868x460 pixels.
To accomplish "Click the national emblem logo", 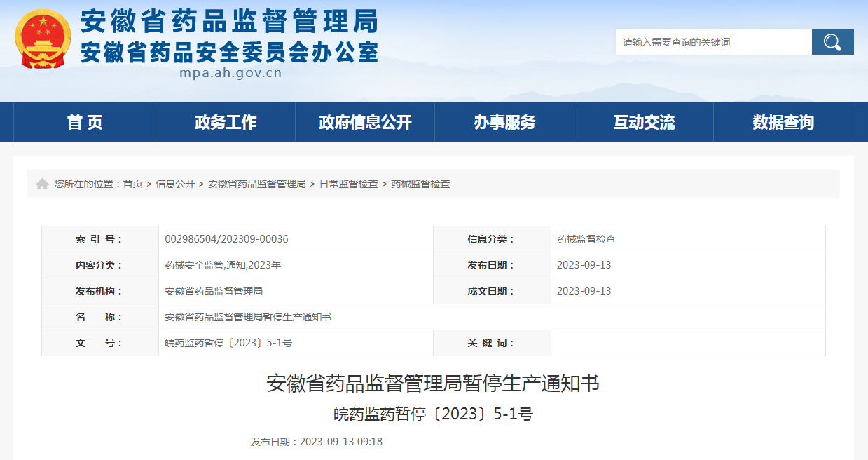I will [x=43, y=39].
